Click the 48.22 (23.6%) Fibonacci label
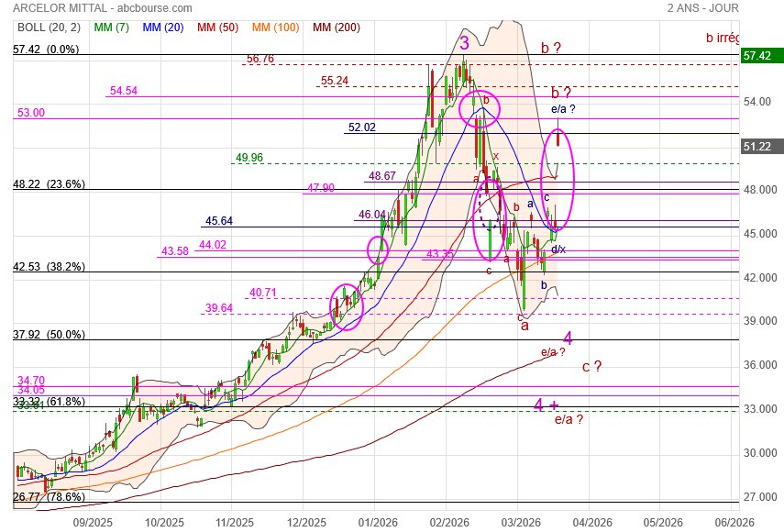This screenshot has height=532, width=784. (x=49, y=183)
